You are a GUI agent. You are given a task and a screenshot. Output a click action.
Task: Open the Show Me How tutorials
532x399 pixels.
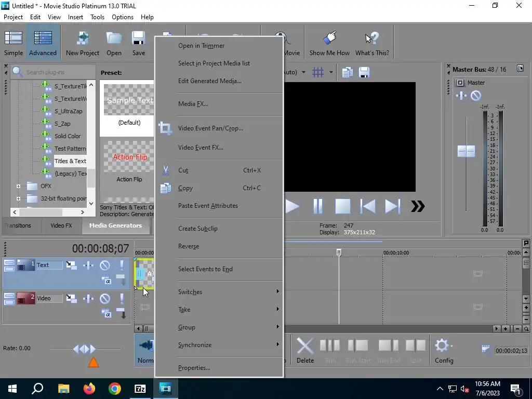329,44
